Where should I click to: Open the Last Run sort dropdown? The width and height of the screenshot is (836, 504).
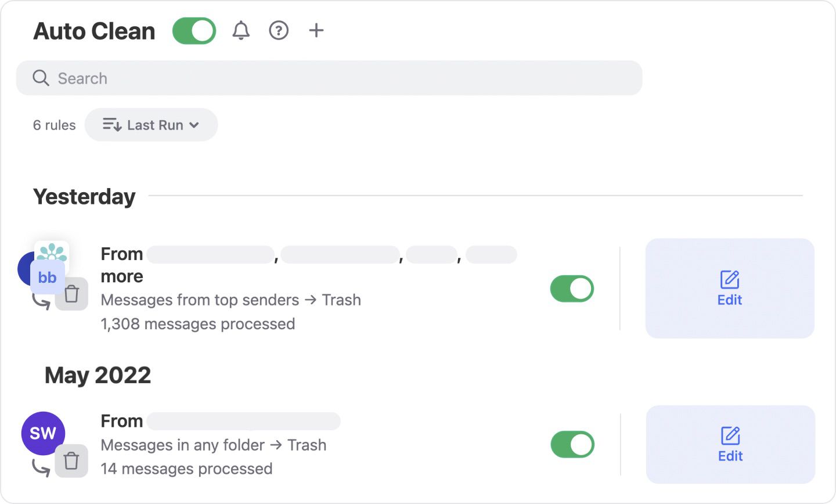coord(151,124)
